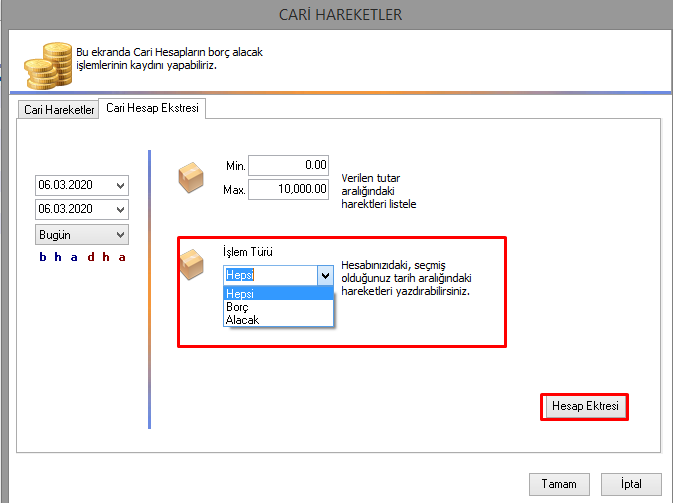
Task: Select the Cari Hesap Ekstresi tab
Action: [152, 108]
